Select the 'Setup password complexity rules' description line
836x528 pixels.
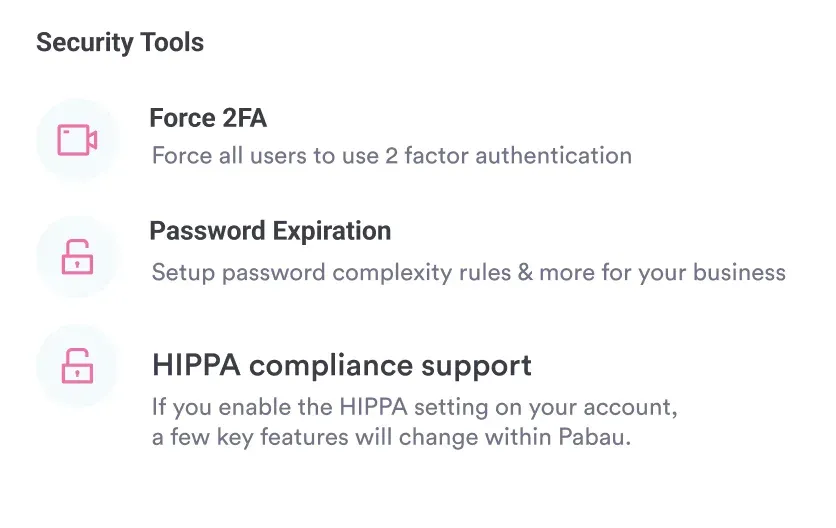[x=468, y=273]
